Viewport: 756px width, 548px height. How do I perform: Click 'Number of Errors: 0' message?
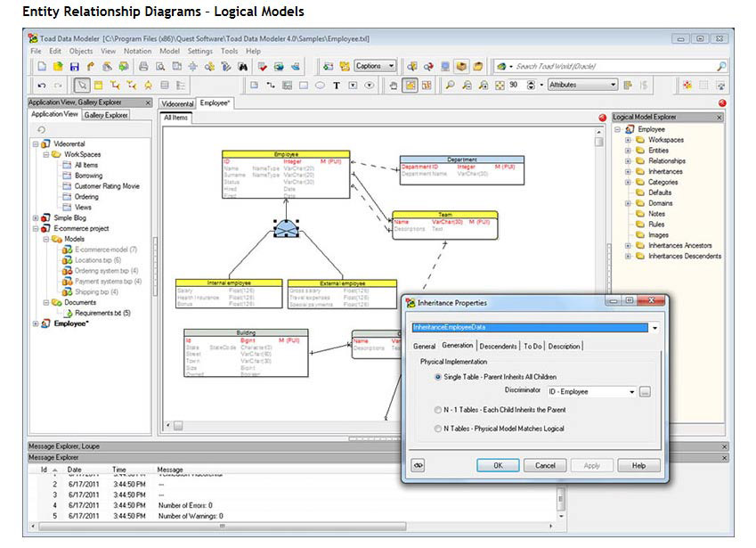[x=185, y=505]
